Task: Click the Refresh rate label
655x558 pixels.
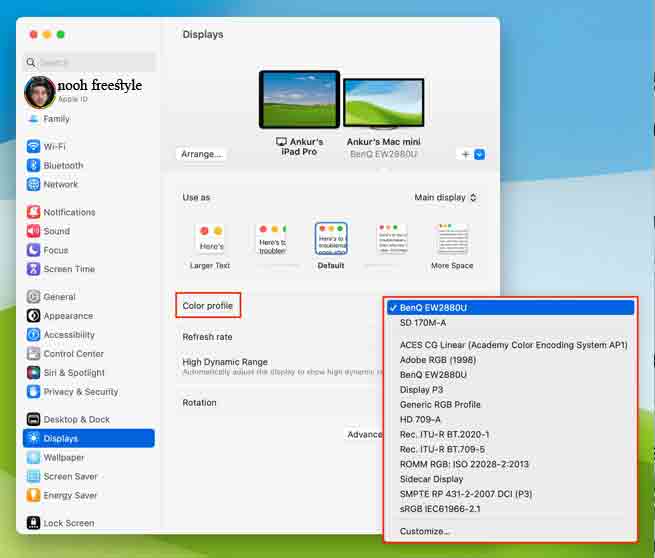Action: pos(207,337)
